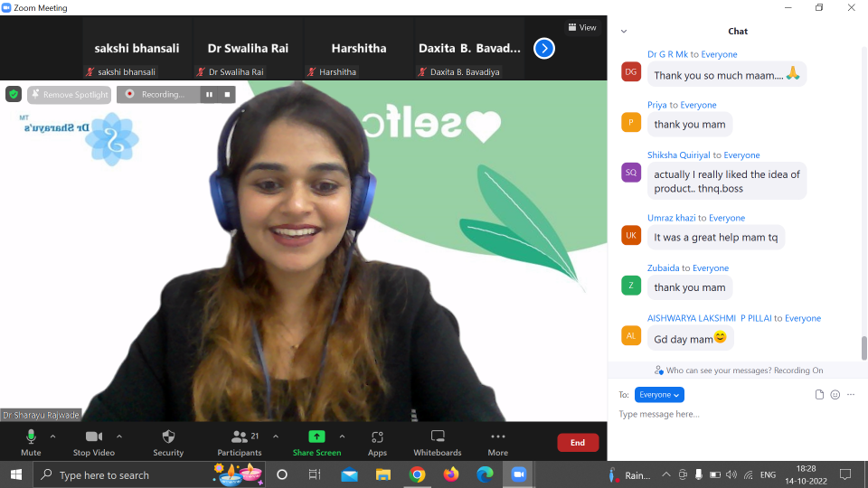Open the emoji picker in chat
868x488 pixels.
835,395
